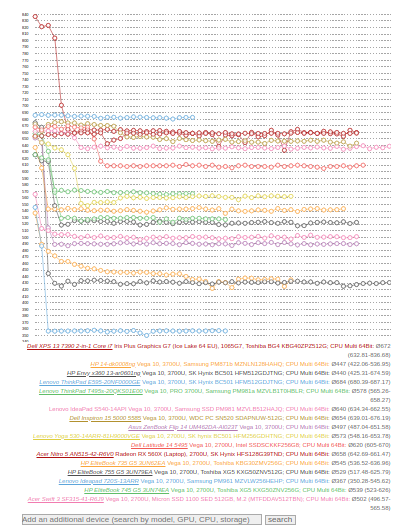Open the Lenovo ThinkPad T495s-20QKS01E00 link
Image resolution: width=402 pixels, height=527 pixels.
[x=91, y=391]
